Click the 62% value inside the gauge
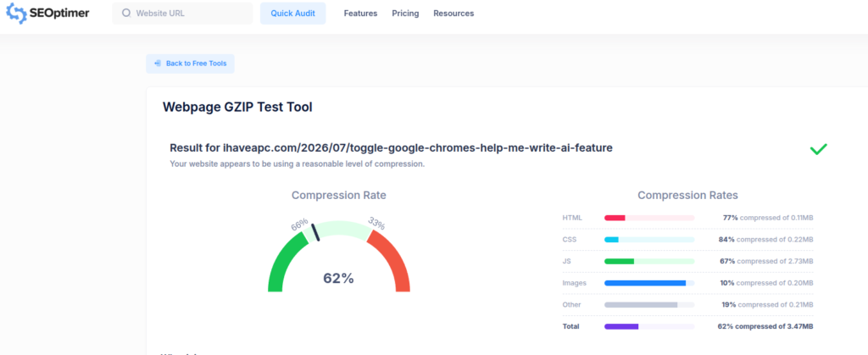The image size is (868, 355). pos(338,278)
